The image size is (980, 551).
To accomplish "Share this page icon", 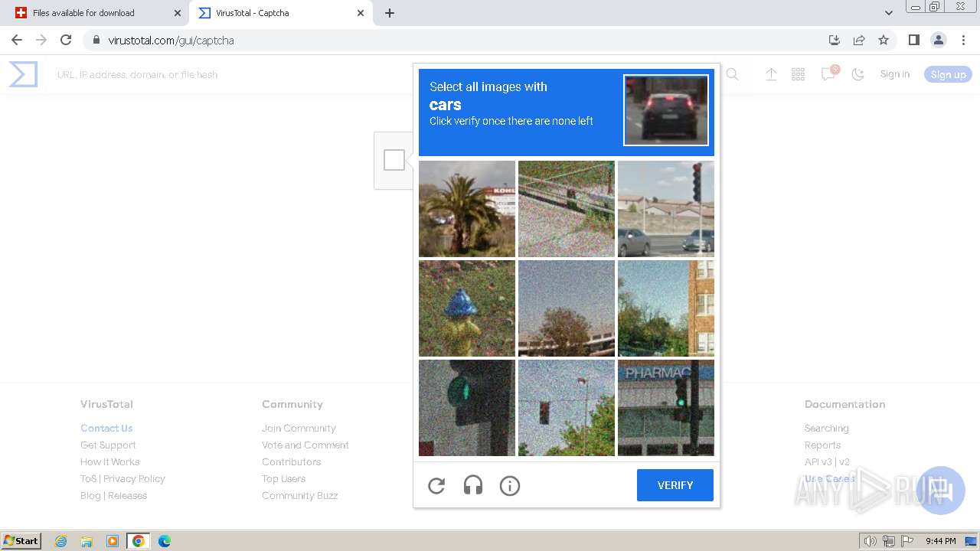I will click(x=859, y=40).
